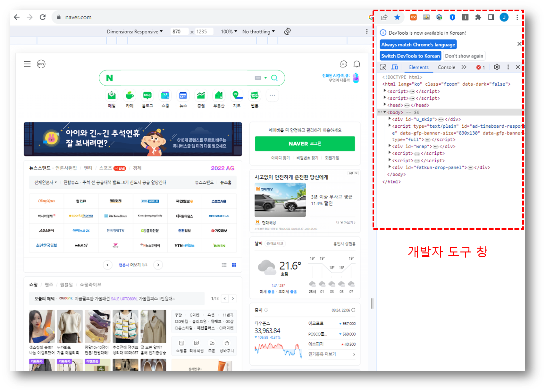Click the DevTools error count badge
Image resolution: width=546 pixels, height=392 pixels.
coord(481,67)
